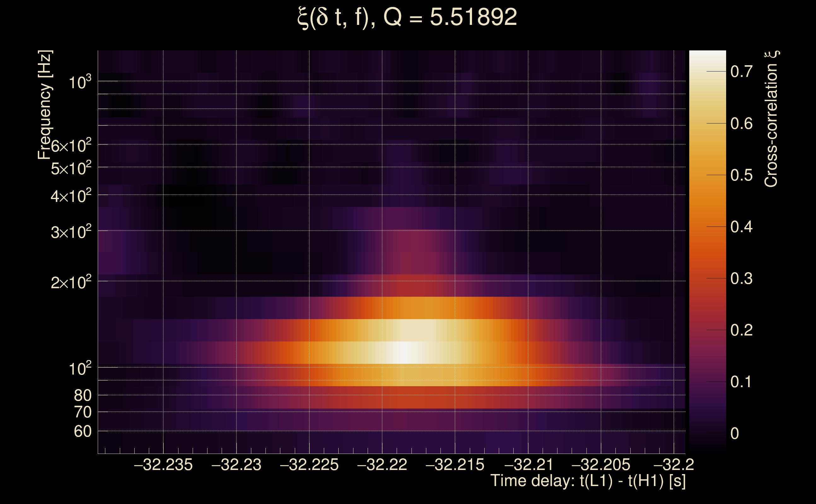Click the 0.5 mark on the color scale
The image size is (816, 504).
pos(741,175)
